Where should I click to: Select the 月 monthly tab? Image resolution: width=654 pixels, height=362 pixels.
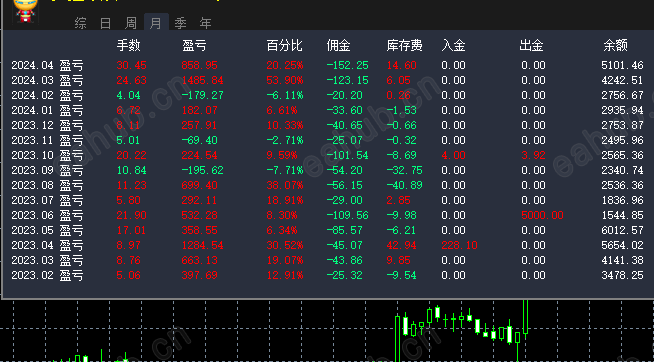click(156, 22)
